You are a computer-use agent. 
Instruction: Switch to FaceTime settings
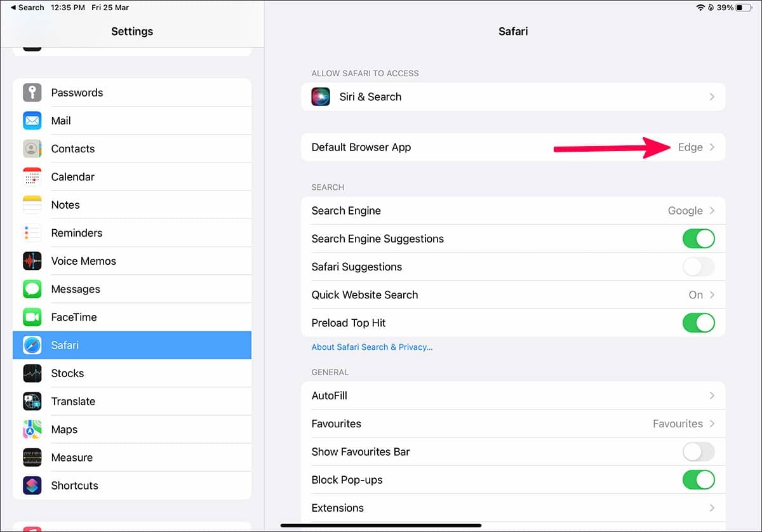point(32,317)
